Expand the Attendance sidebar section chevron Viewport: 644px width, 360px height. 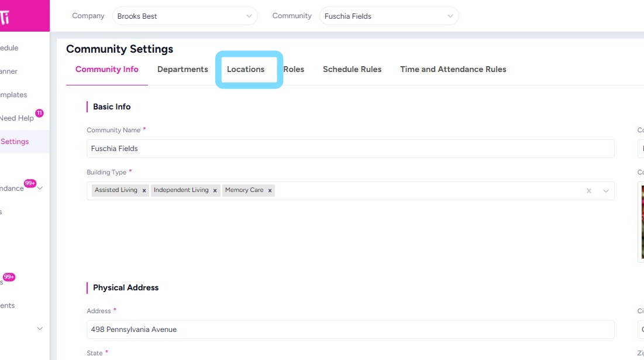[40, 188]
